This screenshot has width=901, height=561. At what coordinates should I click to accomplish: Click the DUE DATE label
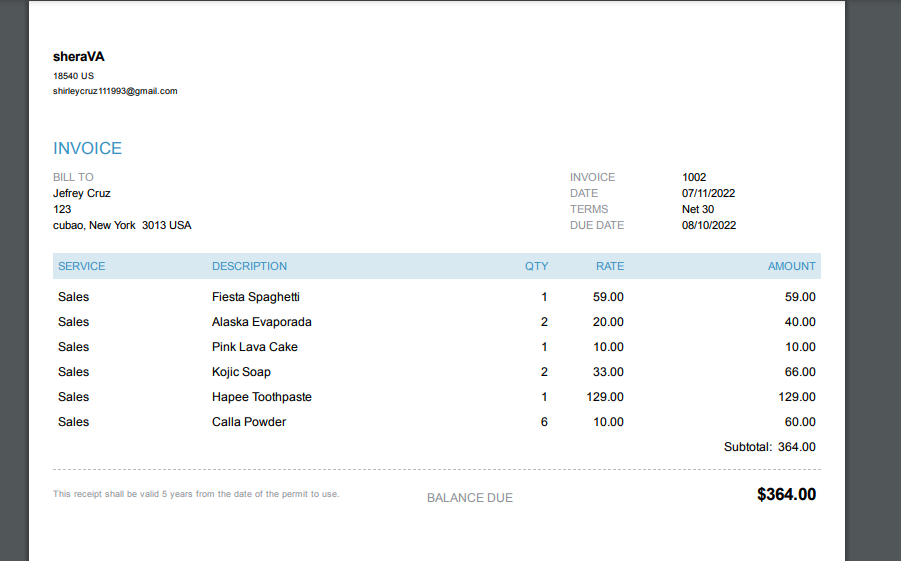597,225
